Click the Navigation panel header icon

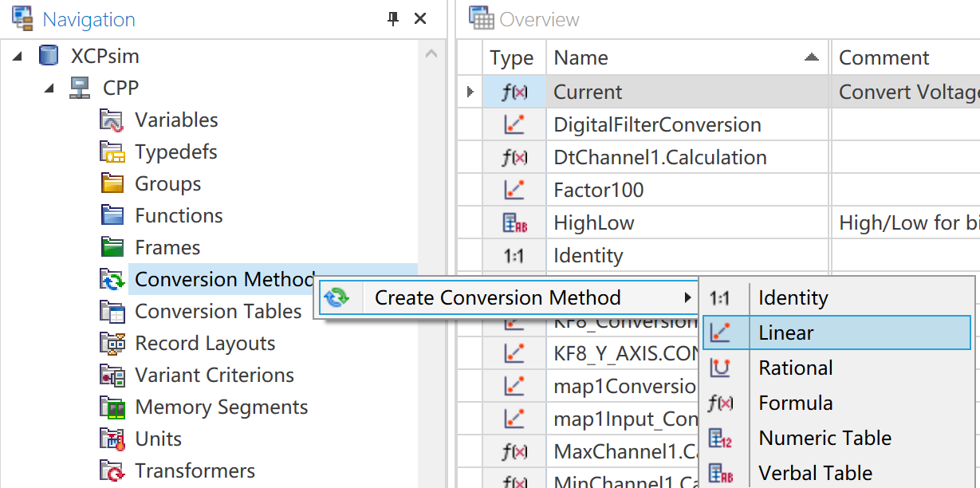[22, 18]
